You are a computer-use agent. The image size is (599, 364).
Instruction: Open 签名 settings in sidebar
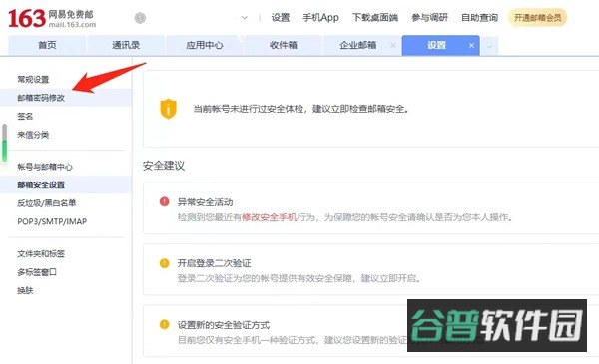click(25, 116)
